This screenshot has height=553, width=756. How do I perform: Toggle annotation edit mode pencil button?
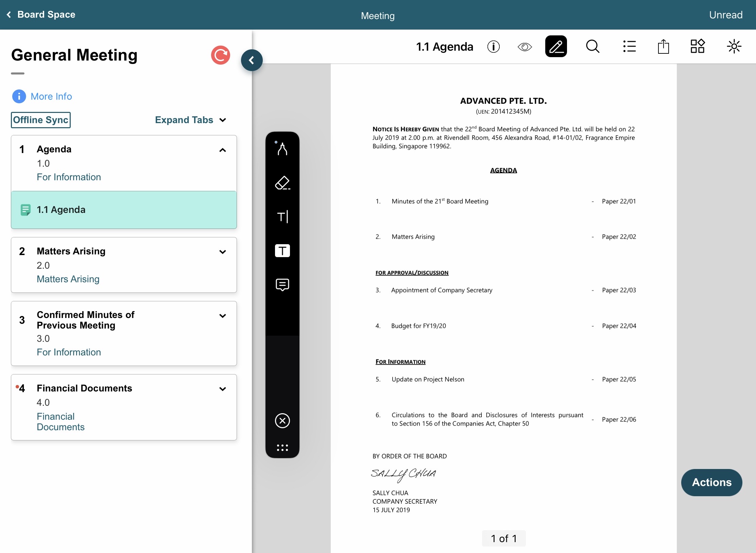(556, 47)
